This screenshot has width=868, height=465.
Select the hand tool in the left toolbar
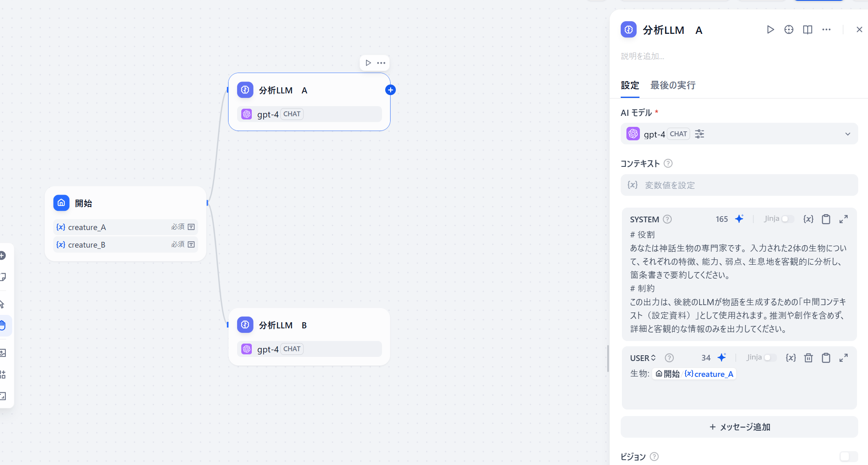click(3, 325)
